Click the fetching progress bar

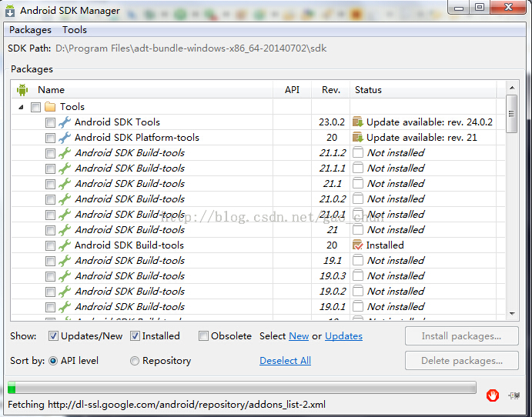click(242, 387)
